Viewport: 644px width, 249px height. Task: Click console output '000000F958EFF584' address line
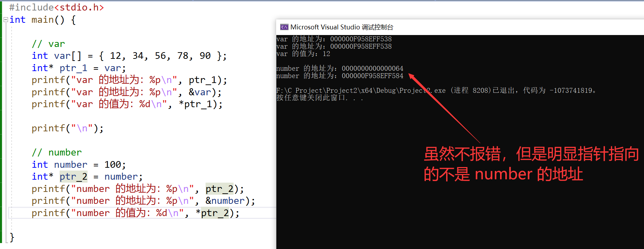(x=340, y=76)
